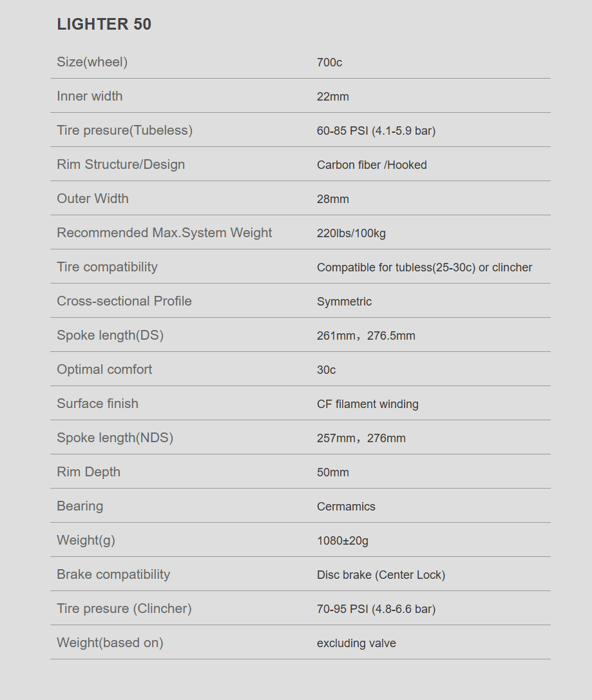Click the tire compatibility tubeless or clincher text
This screenshot has height=700, width=592.
click(425, 267)
